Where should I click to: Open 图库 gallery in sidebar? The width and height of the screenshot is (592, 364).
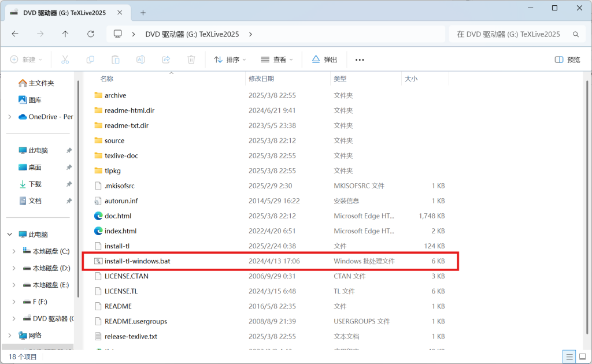click(30, 100)
